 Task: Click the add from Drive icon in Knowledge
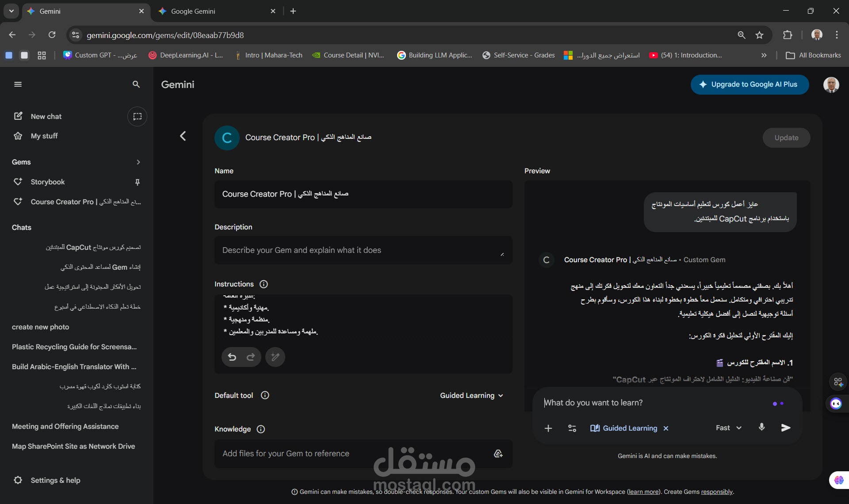[x=498, y=454]
